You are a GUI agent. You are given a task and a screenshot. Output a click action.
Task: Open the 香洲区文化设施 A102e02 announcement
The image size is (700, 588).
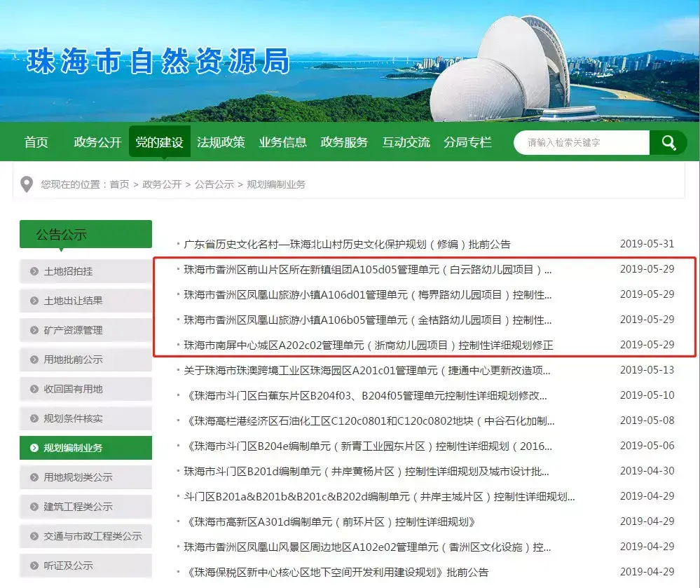[x=367, y=547]
